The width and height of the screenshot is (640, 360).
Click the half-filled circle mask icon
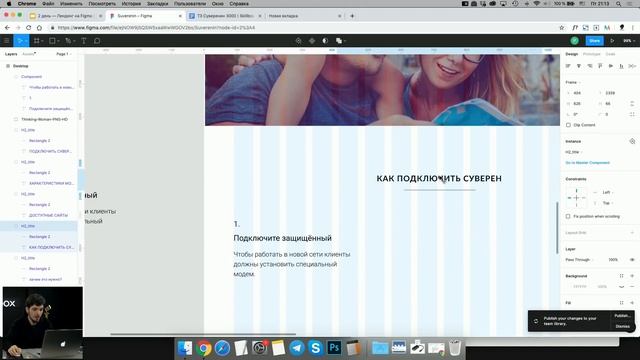click(x=325, y=41)
